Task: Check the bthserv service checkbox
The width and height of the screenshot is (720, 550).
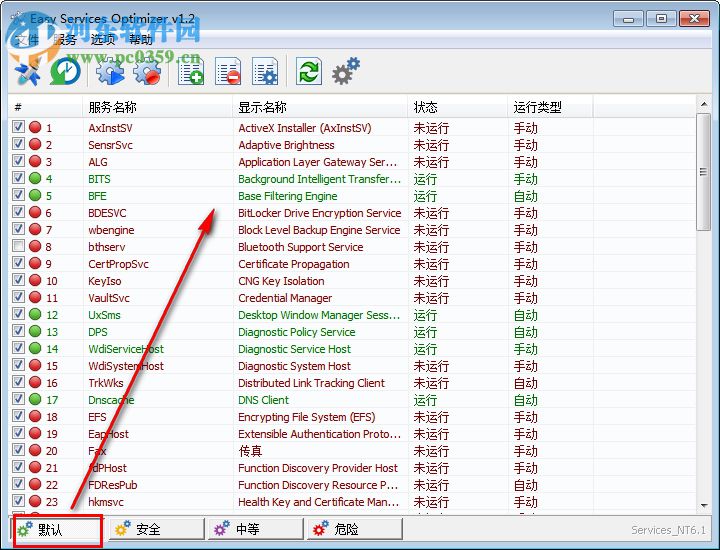Action: pos(18,246)
